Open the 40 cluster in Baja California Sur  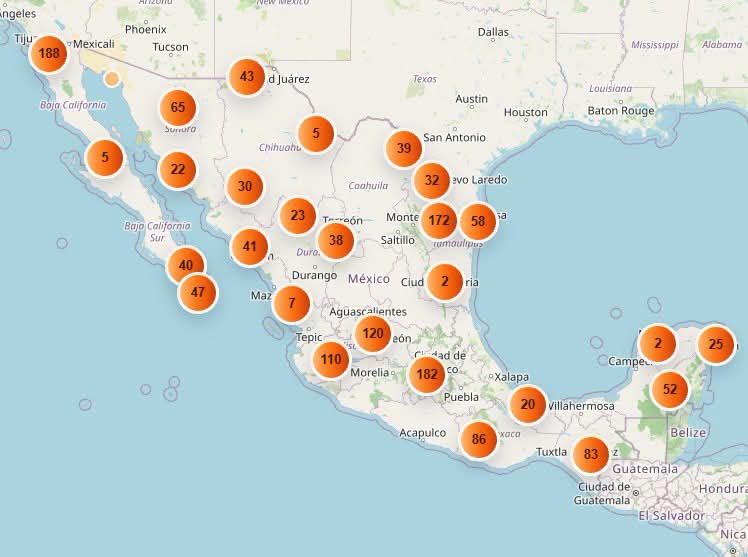click(x=186, y=265)
